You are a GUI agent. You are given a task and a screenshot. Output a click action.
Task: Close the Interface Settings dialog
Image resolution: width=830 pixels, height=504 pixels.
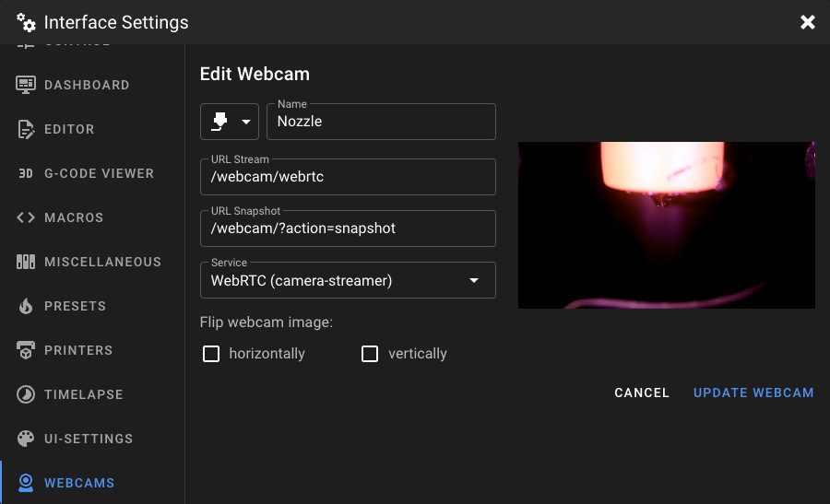click(x=807, y=22)
